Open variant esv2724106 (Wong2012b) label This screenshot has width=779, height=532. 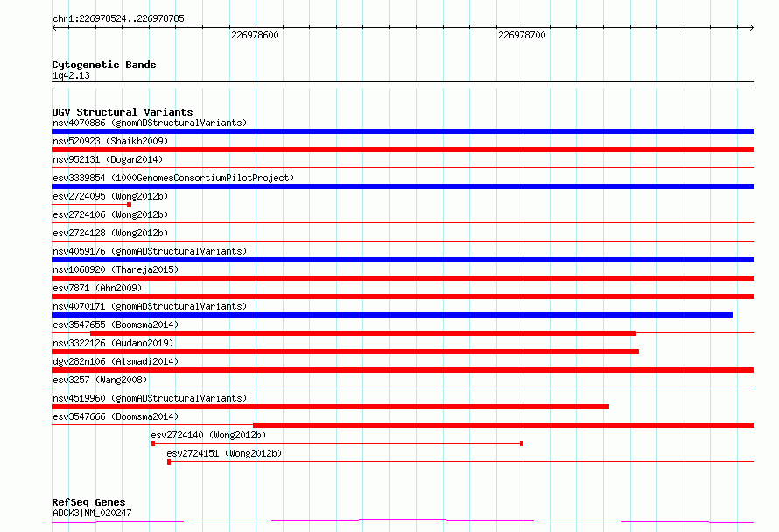110,214
